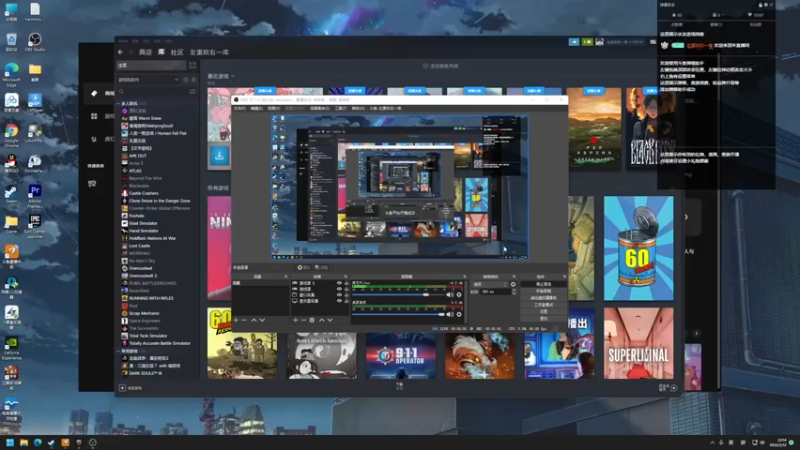Move scene up in OBS scenes panel
The width and height of the screenshot is (800, 450).
254,320
